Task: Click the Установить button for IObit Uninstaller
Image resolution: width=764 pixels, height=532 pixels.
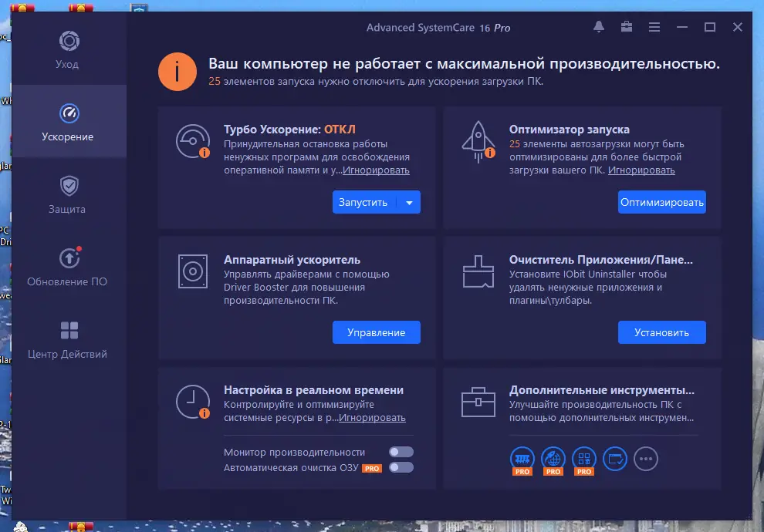Action: pyautogui.click(x=661, y=332)
